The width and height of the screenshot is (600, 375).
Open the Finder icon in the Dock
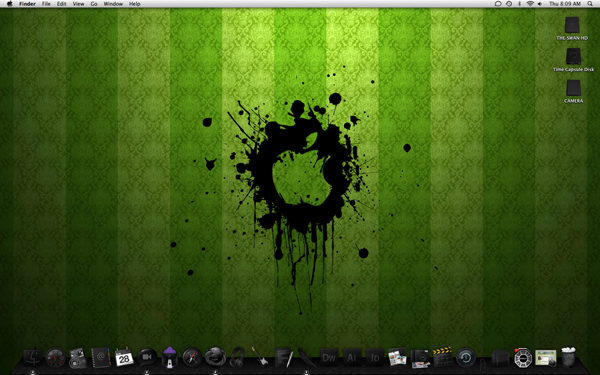pyautogui.click(x=33, y=357)
